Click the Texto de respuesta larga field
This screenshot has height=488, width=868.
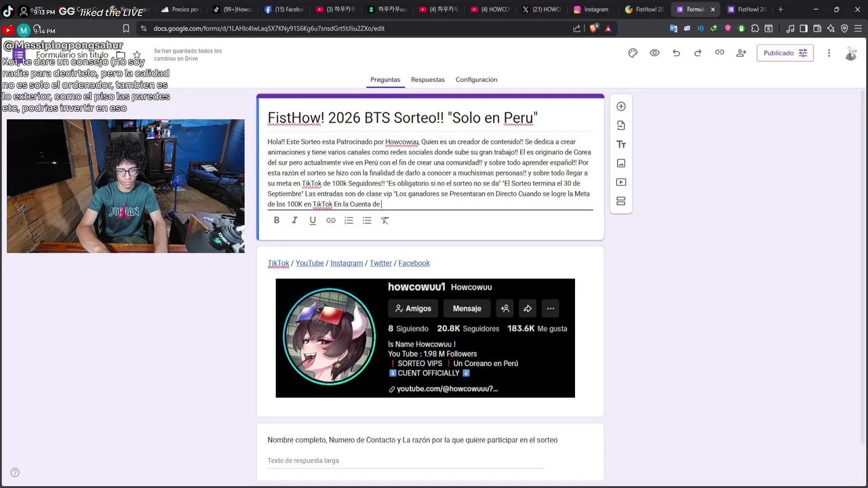406,461
